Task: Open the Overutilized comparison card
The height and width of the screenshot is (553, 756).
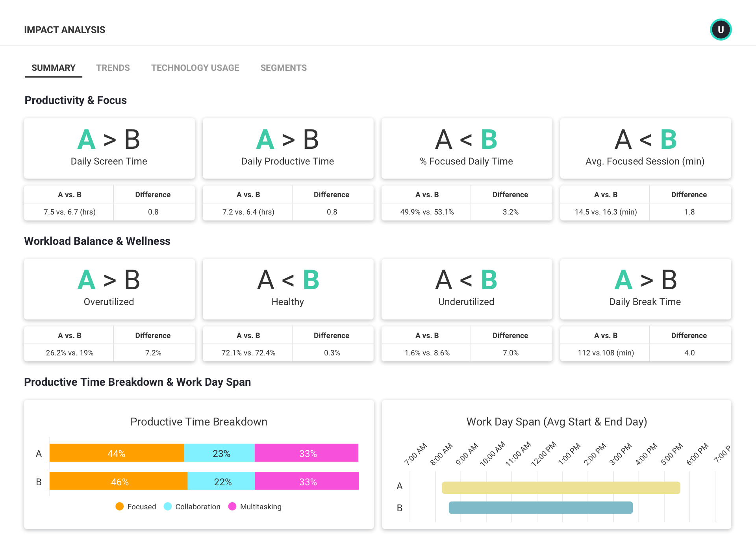Action: [109, 289]
